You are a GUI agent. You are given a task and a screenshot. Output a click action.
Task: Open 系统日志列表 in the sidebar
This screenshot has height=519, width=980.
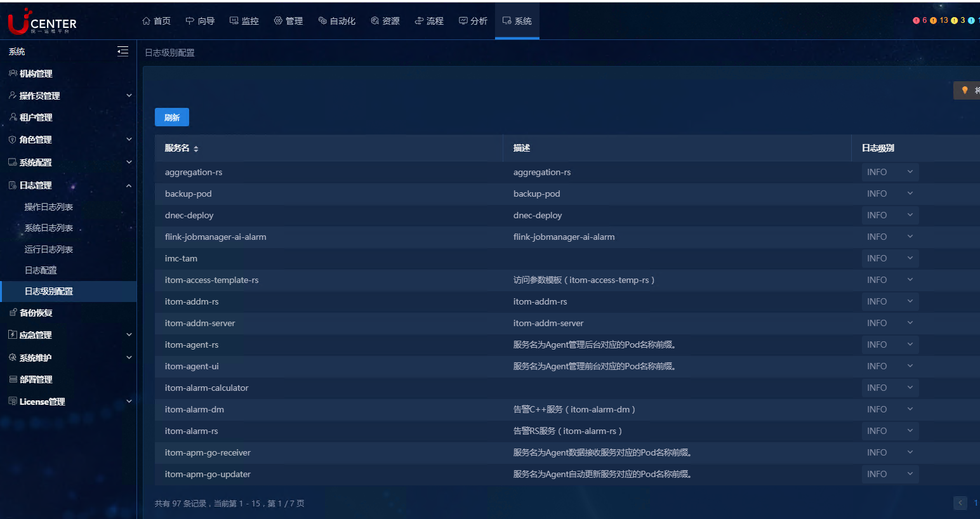coord(49,228)
